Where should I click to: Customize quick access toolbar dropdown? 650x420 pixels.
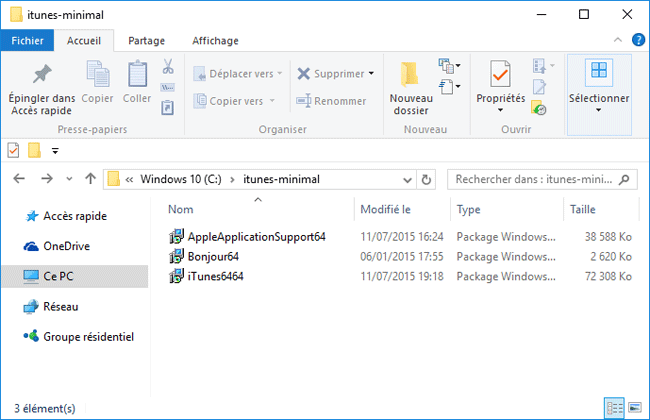click(x=55, y=151)
